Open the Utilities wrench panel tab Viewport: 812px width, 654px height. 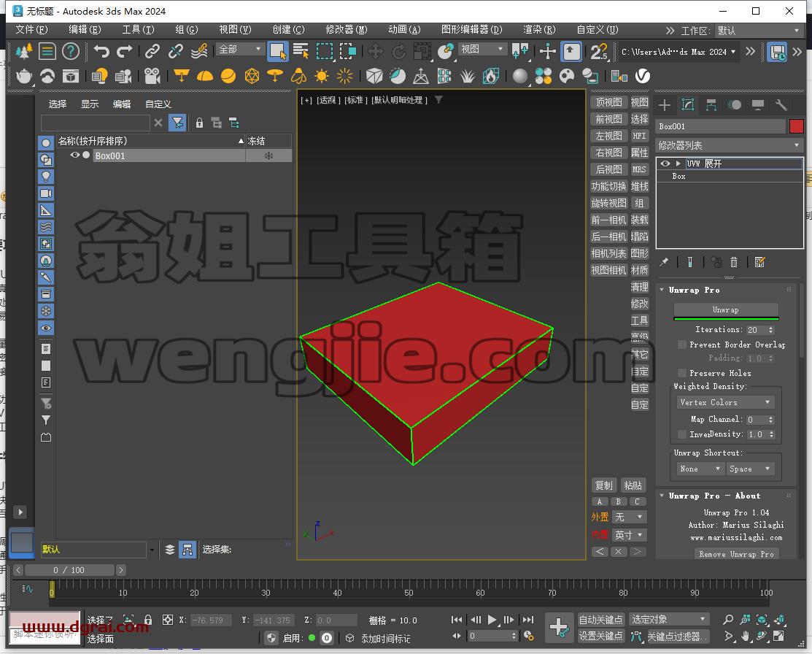781,105
